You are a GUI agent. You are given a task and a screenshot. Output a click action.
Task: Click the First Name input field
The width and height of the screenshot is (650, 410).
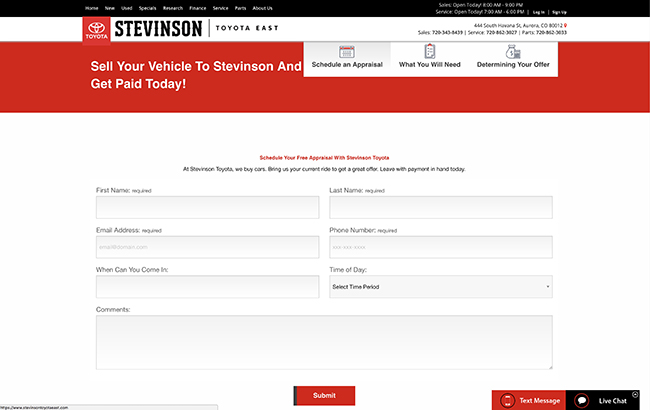point(207,207)
